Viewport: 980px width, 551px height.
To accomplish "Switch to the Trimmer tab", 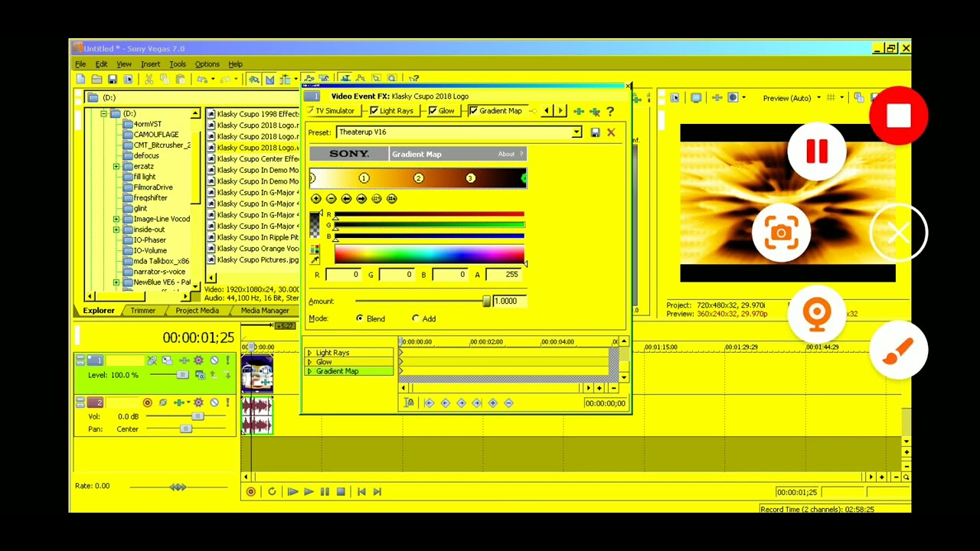I will [x=142, y=311].
